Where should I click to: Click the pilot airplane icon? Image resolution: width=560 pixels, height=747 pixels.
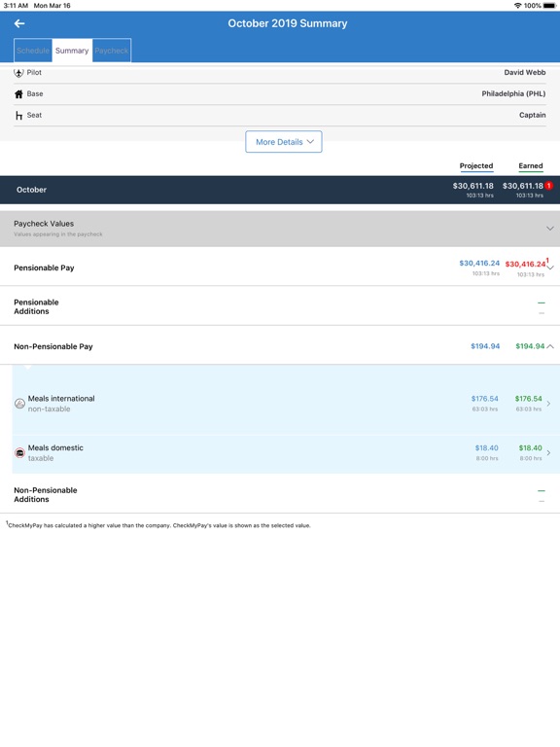pos(18,73)
